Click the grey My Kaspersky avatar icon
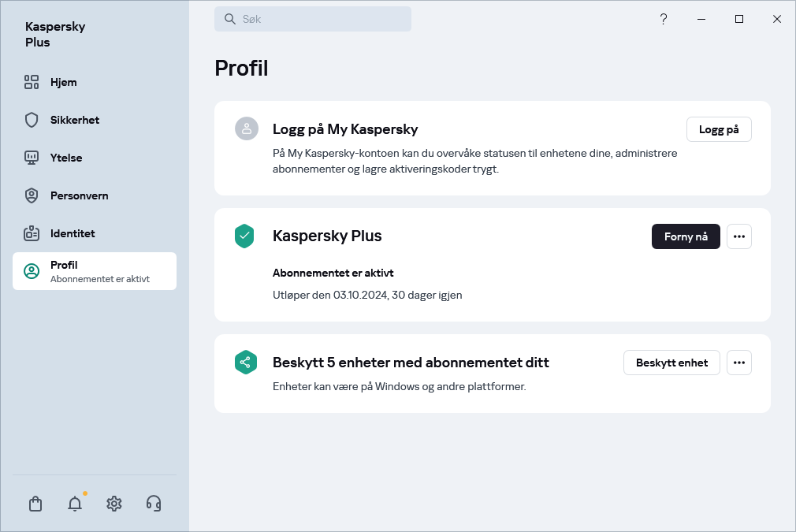Viewport: 796px width, 532px height. pos(247,129)
